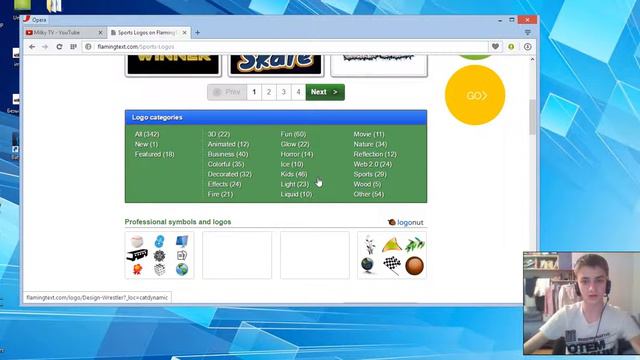Open the tab menu icon near window controls
This screenshot has height=360, width=640.
click(528, 32)
